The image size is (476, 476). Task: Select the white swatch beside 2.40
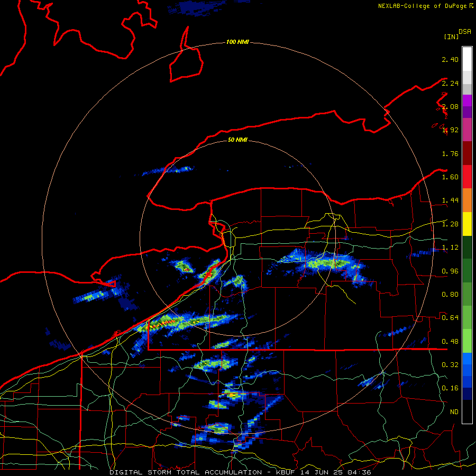pos(467,59)
